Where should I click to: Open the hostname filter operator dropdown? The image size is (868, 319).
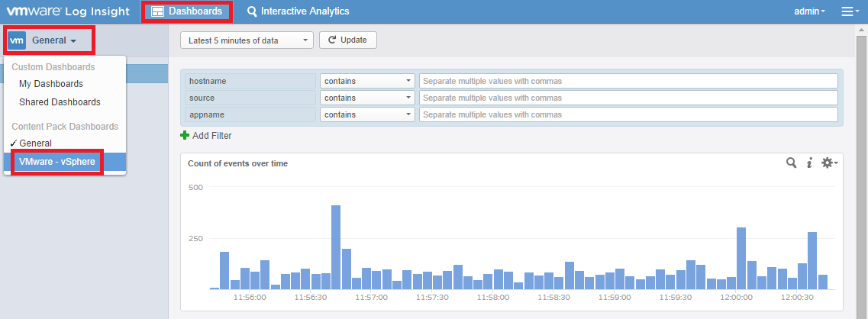click(x=367, y=81)
